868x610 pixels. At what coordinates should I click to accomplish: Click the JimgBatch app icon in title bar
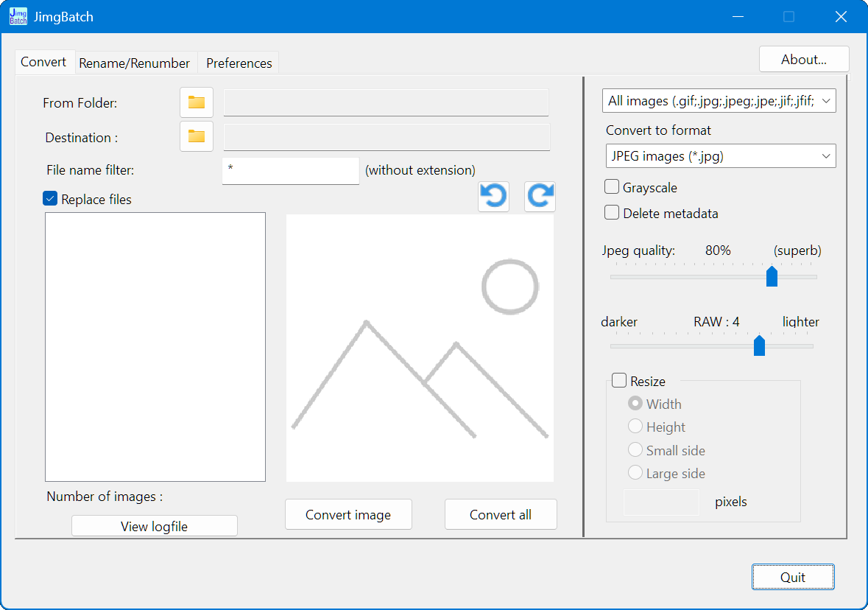(18, 16)
